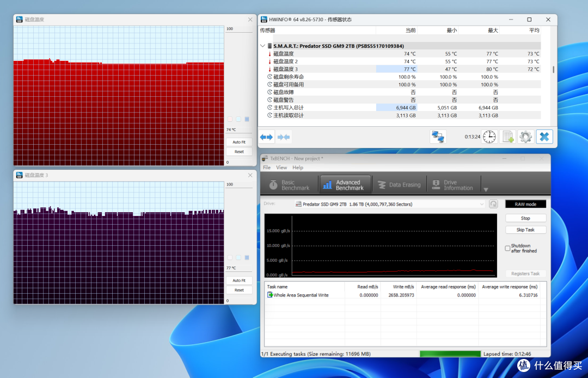Collapse the S.M.A.R.T. Predator SSD sensor group
Viewport: 588px width, 378px height.
click(x=262, y=46)
